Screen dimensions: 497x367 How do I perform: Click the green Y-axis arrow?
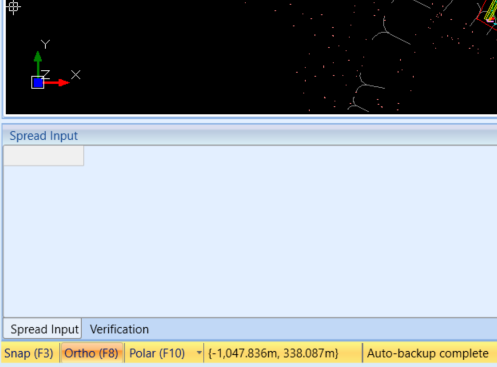tap(38, 63)
